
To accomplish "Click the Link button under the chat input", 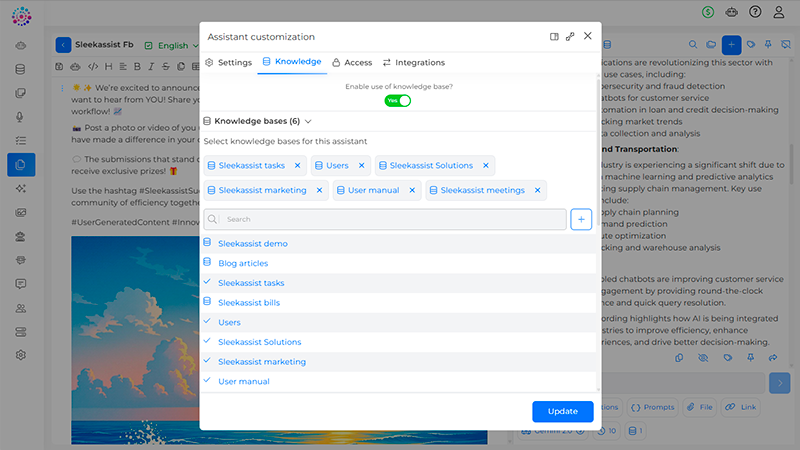I will coord(741,407).
